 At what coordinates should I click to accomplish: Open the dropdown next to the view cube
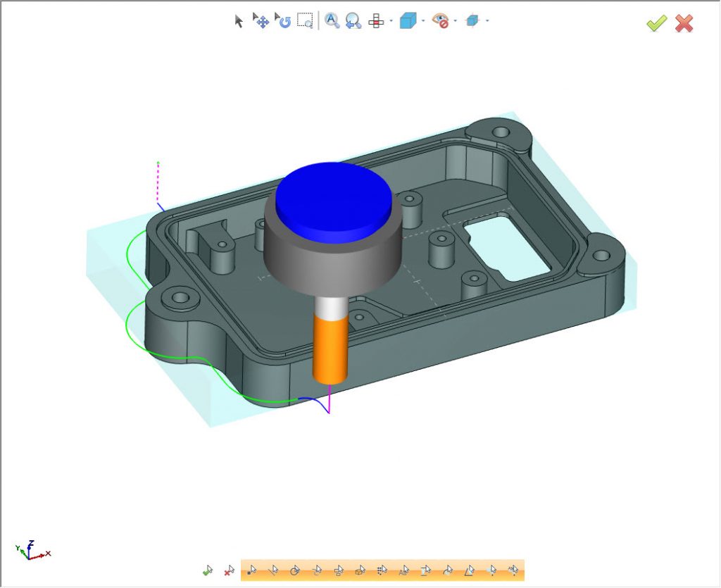(422, 21)
